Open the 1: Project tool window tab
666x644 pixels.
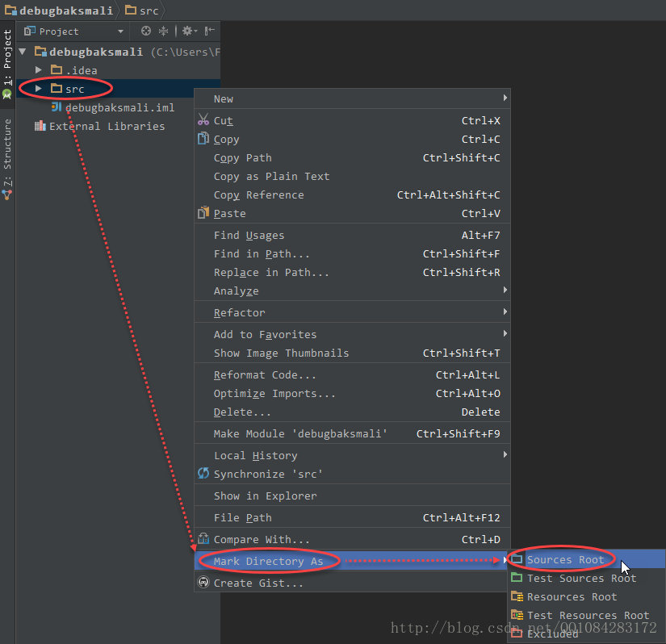[x=7, y=64]
